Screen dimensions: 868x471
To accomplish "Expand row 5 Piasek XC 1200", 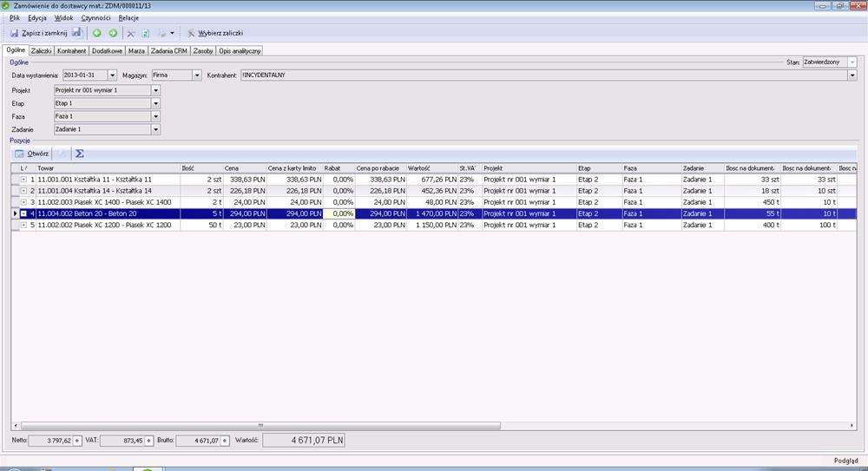I will click(23, 225).
